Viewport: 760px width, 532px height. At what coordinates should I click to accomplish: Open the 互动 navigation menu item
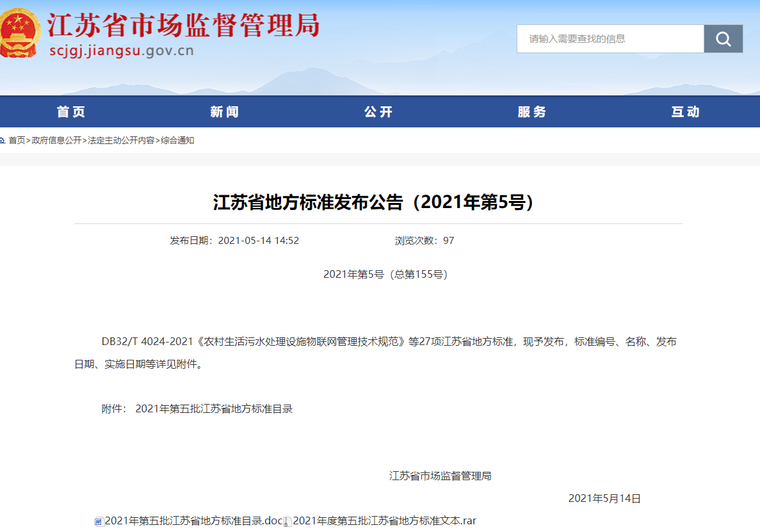pos(686,112)
